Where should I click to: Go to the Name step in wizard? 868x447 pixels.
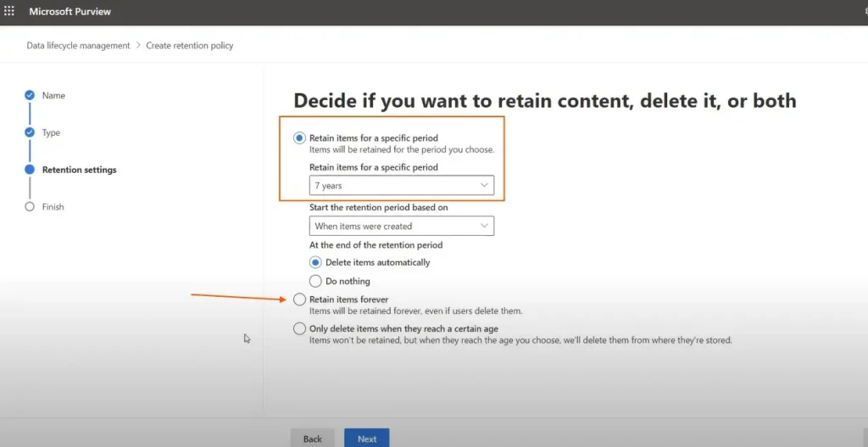click(53, 96)
